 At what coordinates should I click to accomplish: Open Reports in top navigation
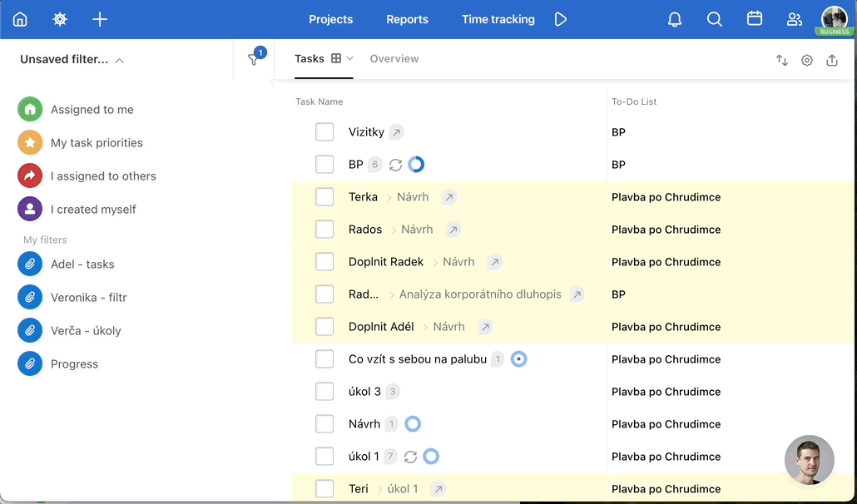407,20
